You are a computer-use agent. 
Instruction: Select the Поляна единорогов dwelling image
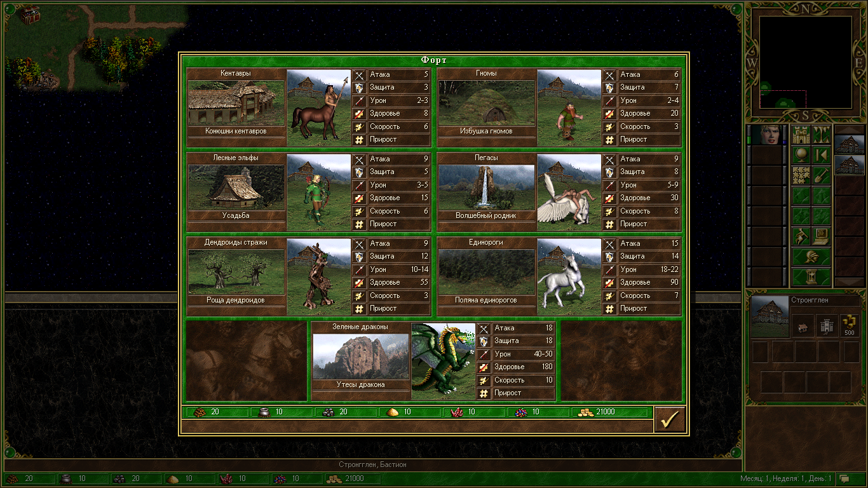click(x=486, y=272)
